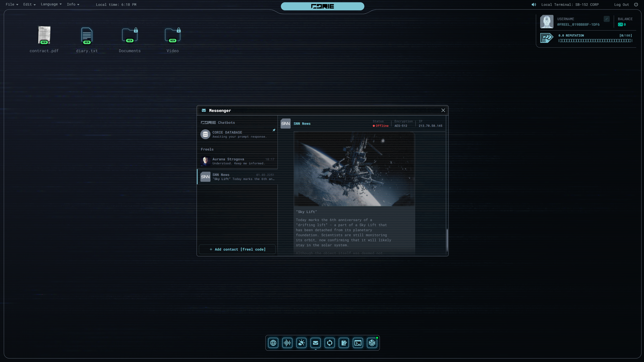The width and height of the screenshot is (644, 362).
Task: Toggle the speaker sound icon
Action: tap(534, 5)
